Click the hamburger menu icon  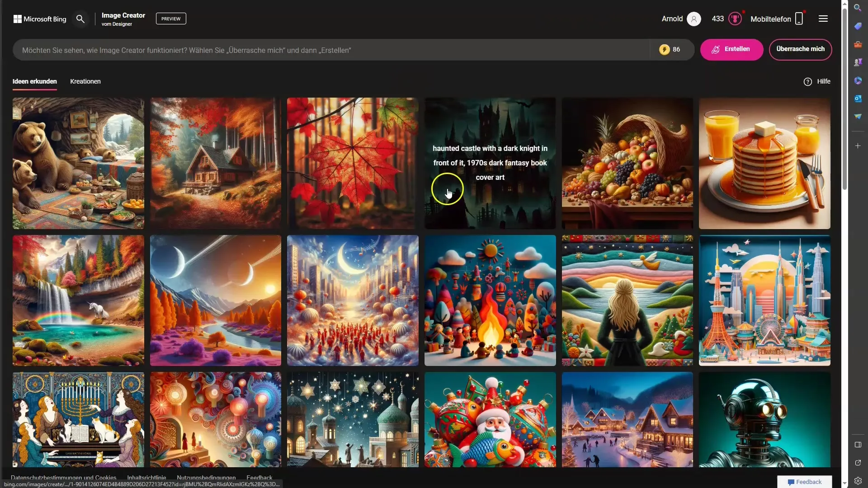point(823,19)
